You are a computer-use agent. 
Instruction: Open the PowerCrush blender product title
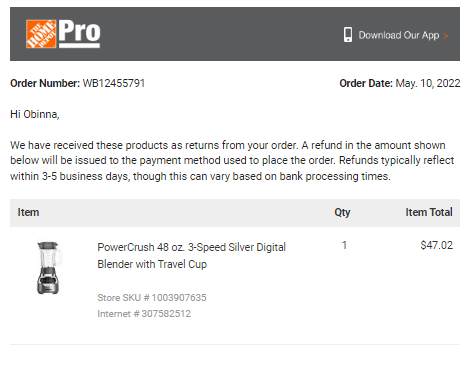[191, 255]
